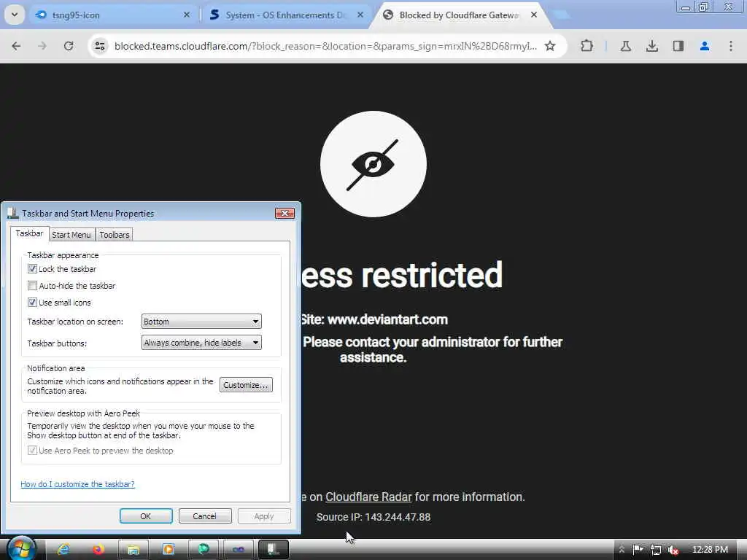Click the Customize... notification area button
Image resolution: width=747 pixels, height=560 pixels.
tap(246, 385)
